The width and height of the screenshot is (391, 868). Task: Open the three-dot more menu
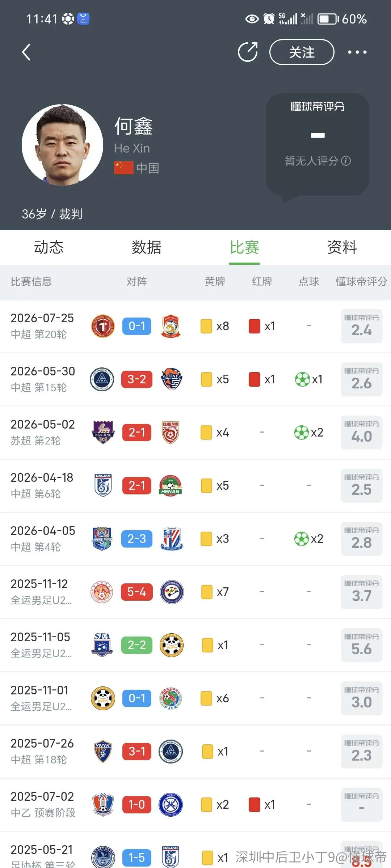(357, 52)
